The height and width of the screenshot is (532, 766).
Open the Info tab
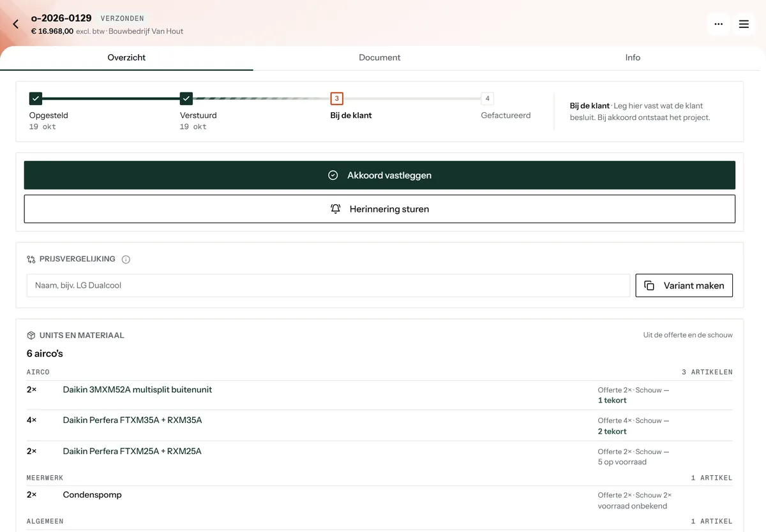[x=633, y=57]
